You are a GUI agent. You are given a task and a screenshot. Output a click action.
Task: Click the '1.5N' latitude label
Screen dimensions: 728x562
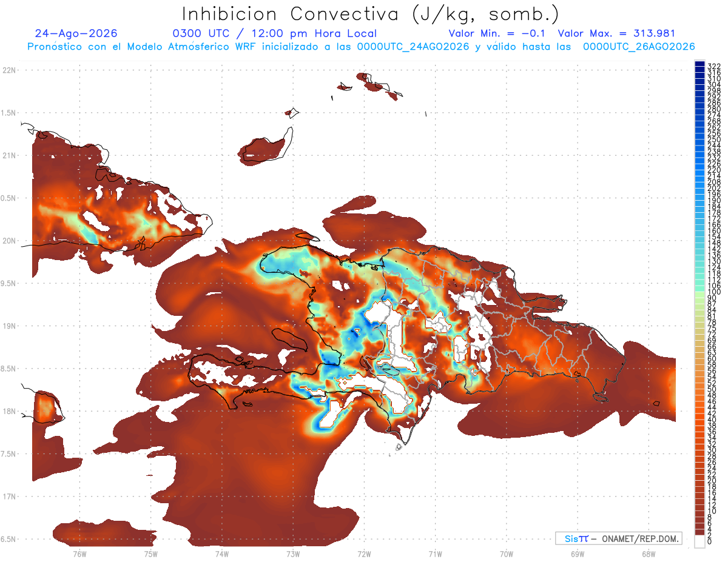click(x=9, y=113)
